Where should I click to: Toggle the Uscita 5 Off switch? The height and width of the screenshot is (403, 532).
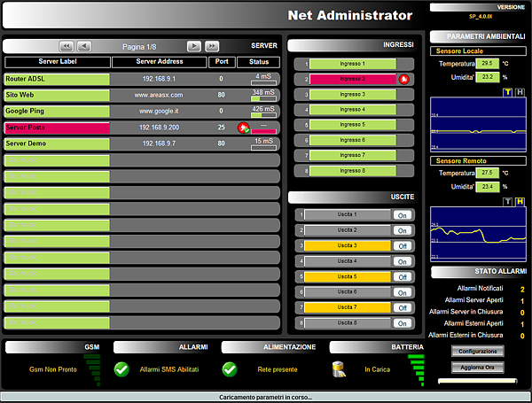point(401,277)
